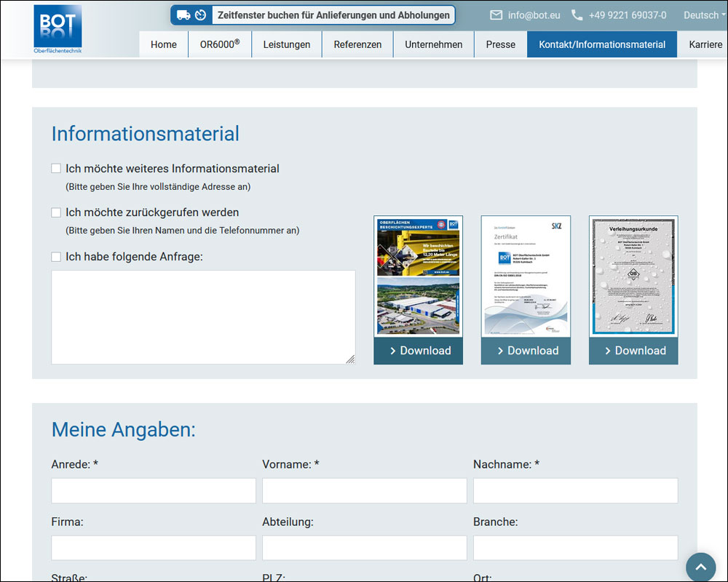Select the Referenzen navigation tab

(357, 44)
